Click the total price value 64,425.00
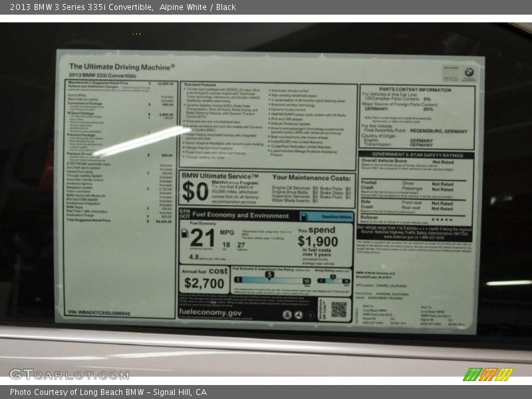532x399 pixels. [x=164, y=221]
